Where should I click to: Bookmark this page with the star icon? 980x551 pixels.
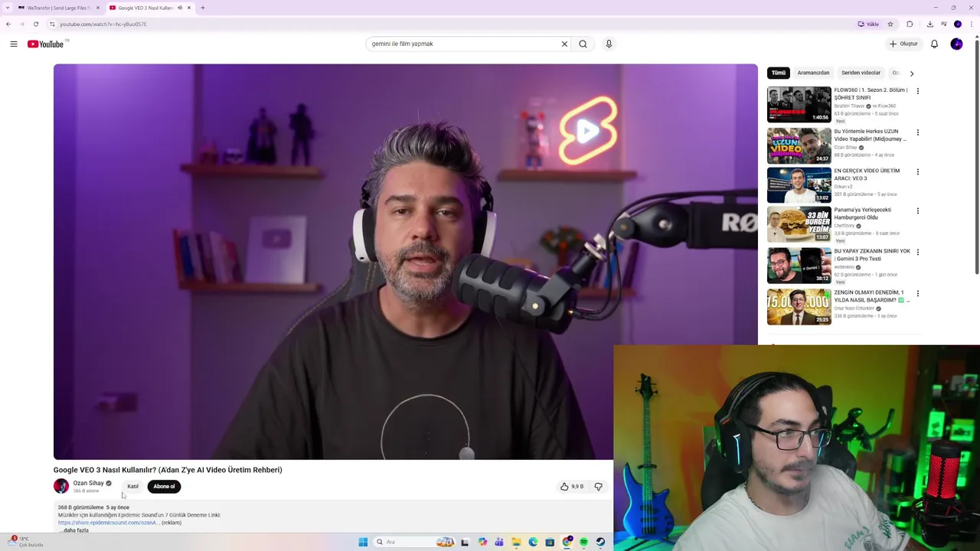click(x=890, y=24)
